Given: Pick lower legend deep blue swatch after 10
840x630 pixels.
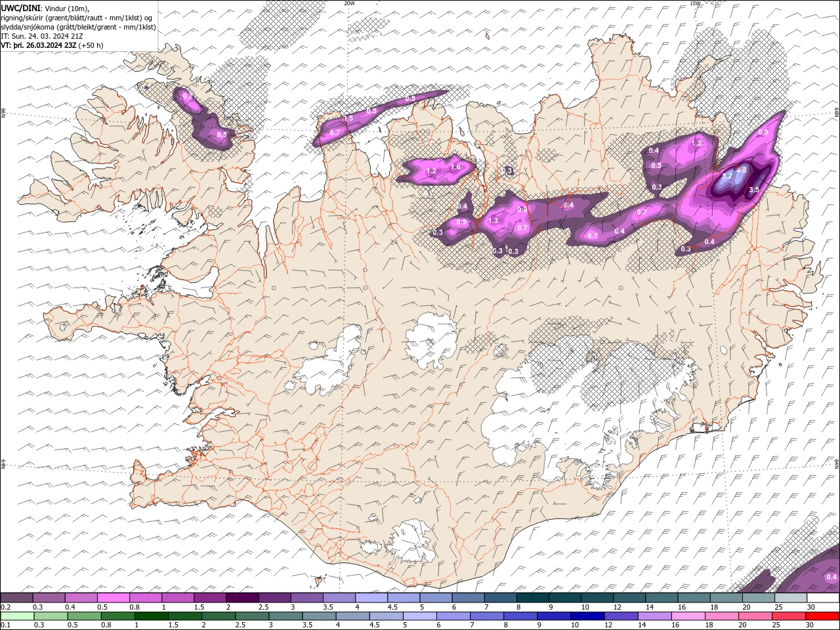Looking at the screenshot, I should 587,616.
